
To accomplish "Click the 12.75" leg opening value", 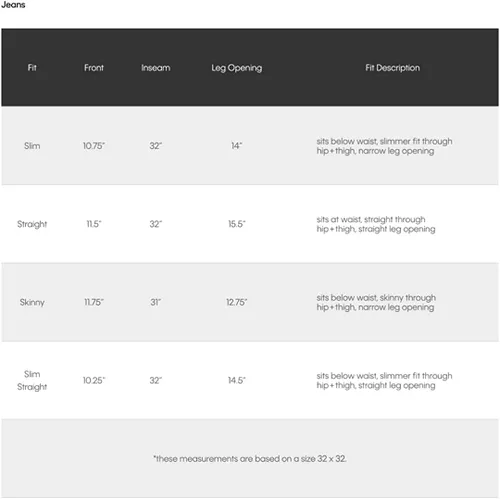I will [x=237, y=302].
